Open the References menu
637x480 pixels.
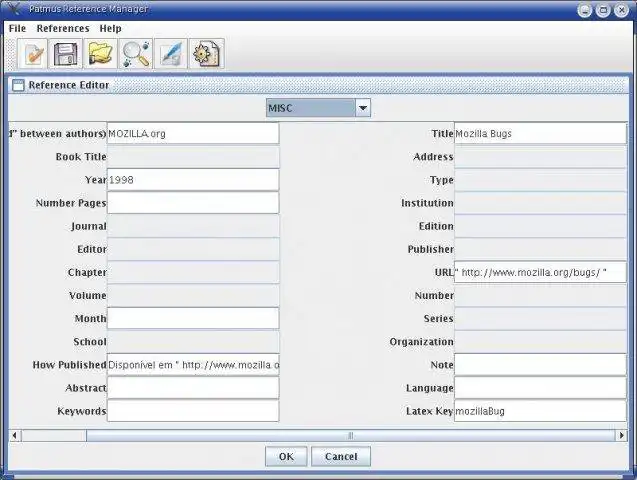63,28
